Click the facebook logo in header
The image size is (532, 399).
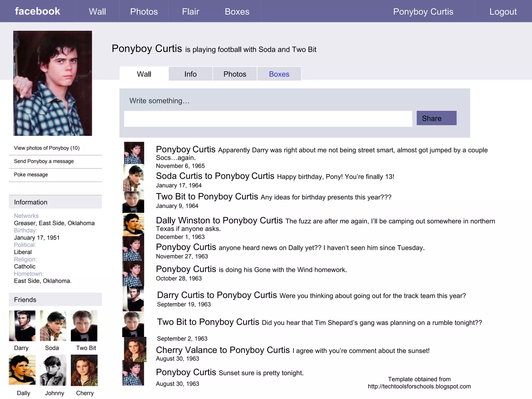[x=37, y=11]
